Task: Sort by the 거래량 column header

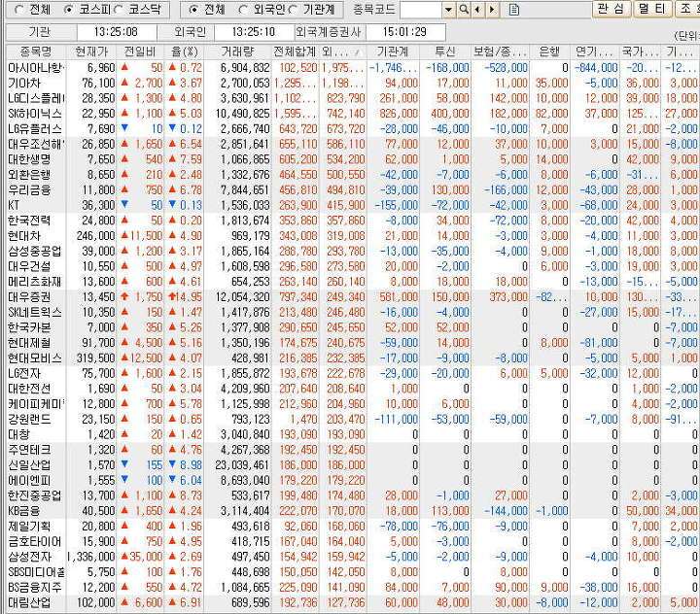Action: tap(237, 51)
